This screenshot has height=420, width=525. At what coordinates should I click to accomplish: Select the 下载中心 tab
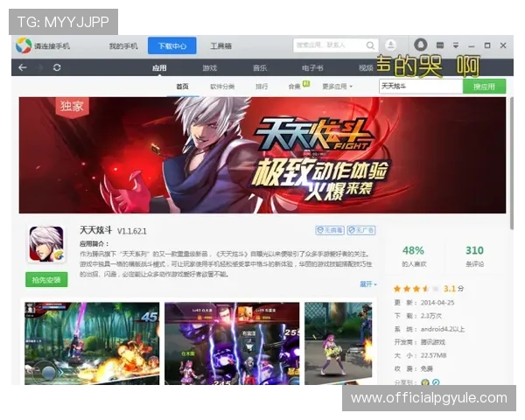pyautogui.click(x=172, y=45)
